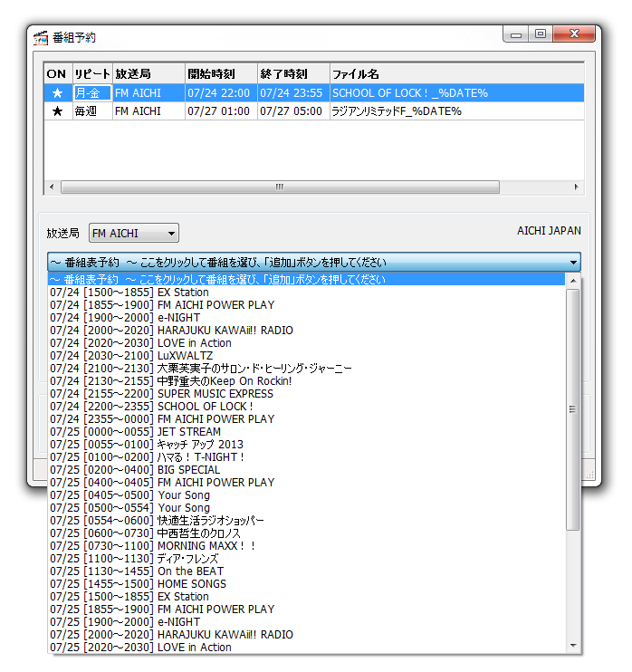Screen dimensions: 632x672
Task: Choose 07/24 [2030~2100] LuXWALTZ
Action: point(306,356)
